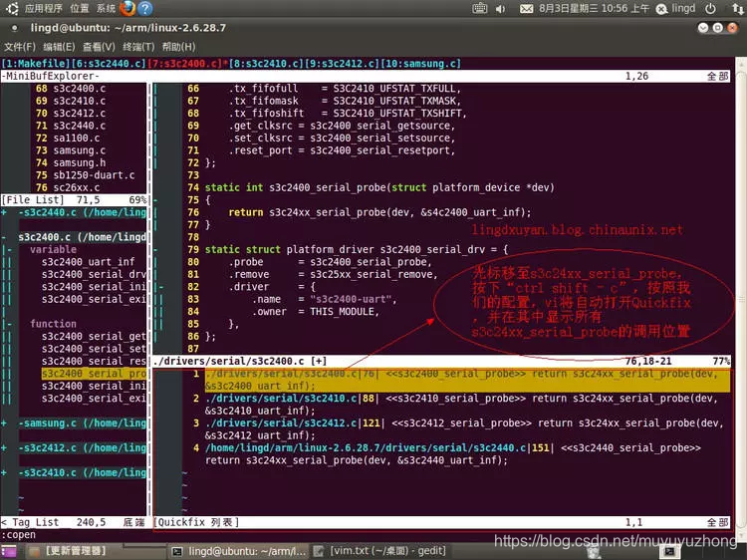The height and width of the screenshot is (560, 747).
Task: Open the volume speaker icon
Action: coord(500,9)
